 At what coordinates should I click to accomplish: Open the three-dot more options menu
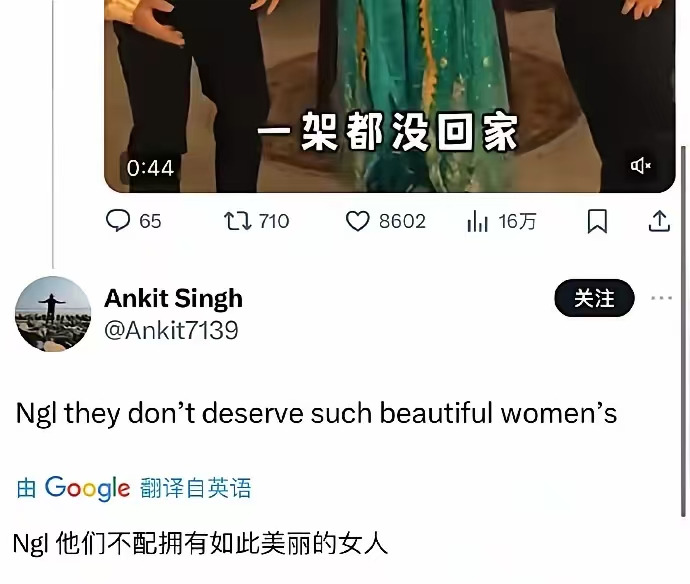pyautogui.click(x=661, y=298)
